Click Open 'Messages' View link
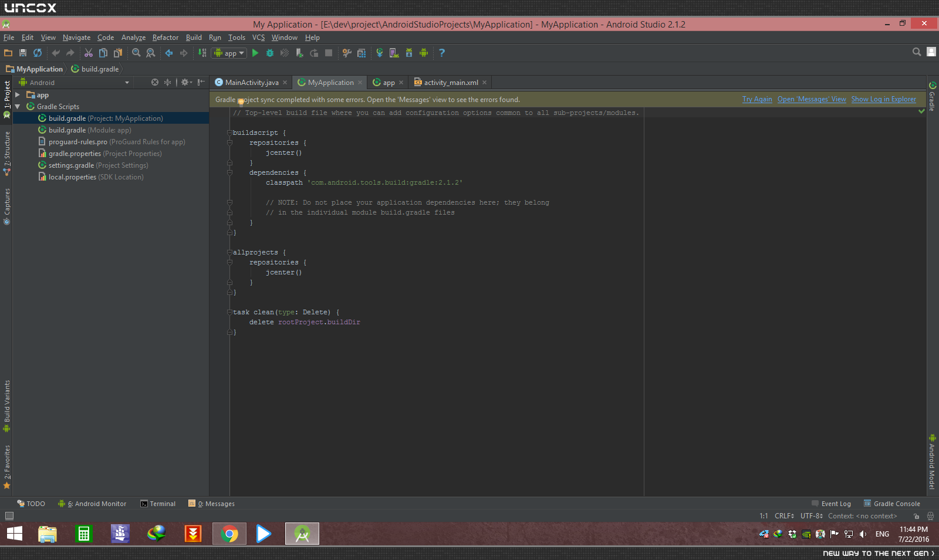The height and width of the screenshot is (560, 939). 812,100
